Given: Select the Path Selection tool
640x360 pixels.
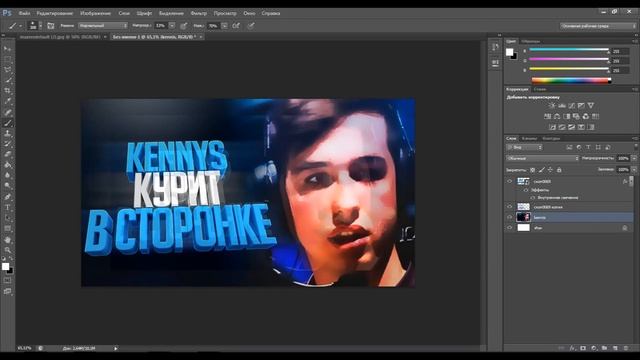Looking at the screenshot, I should pos(8,218).
